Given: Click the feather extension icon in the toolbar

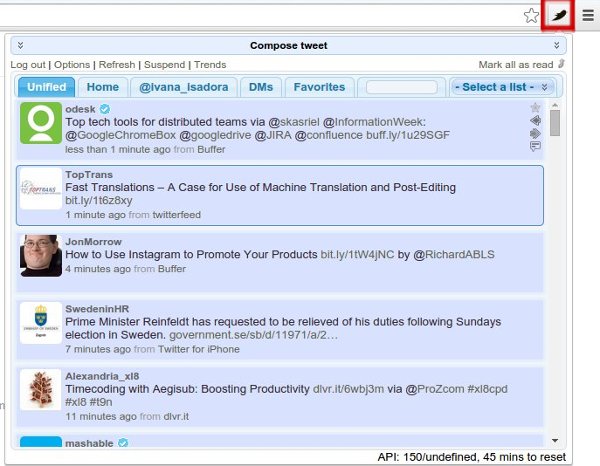Looking at the screenshot, I should tap(558, 15).
